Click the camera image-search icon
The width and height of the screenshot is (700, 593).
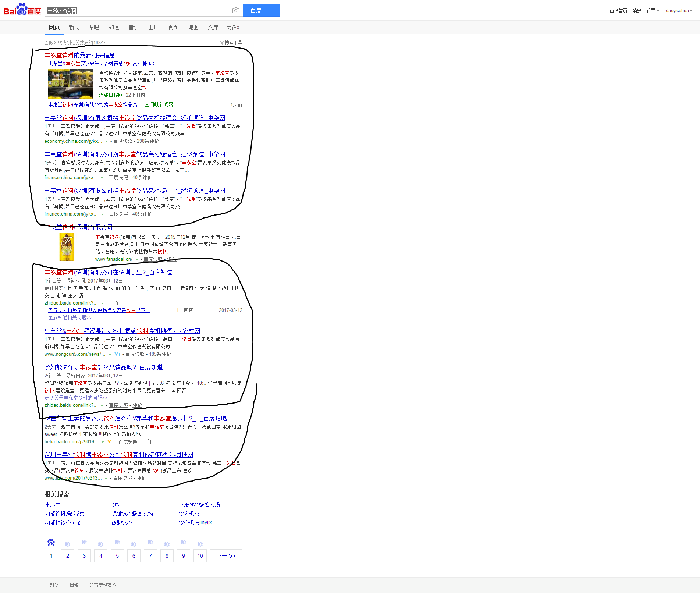pos(236,10)
